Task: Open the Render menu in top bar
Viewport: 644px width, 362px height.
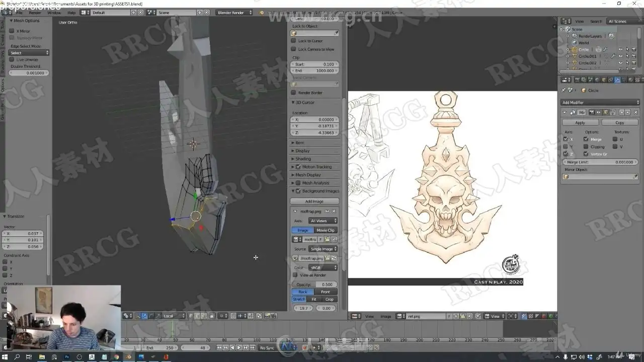Action: pyautogui.click(x=35, y=13)
